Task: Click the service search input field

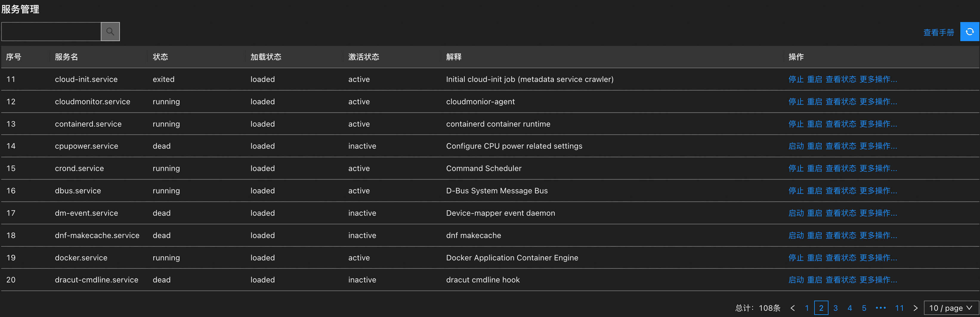Action: point(51,32)
